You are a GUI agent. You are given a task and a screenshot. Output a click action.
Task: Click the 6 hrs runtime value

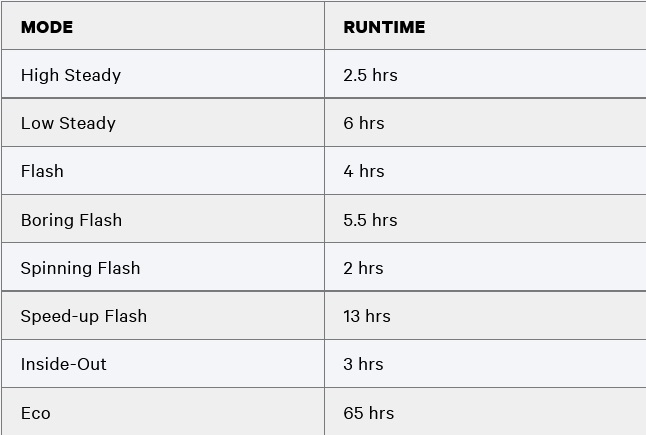(x=364, y=123)
